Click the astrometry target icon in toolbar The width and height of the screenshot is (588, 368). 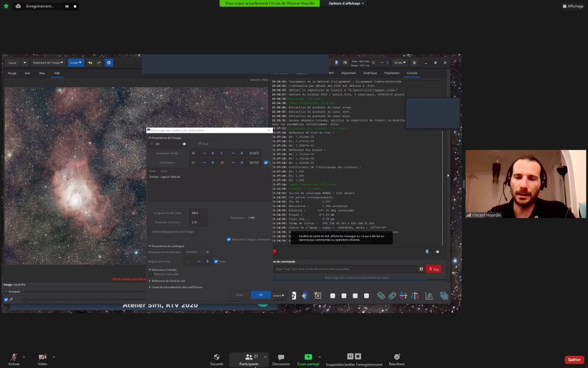click(x=318, y=296)
